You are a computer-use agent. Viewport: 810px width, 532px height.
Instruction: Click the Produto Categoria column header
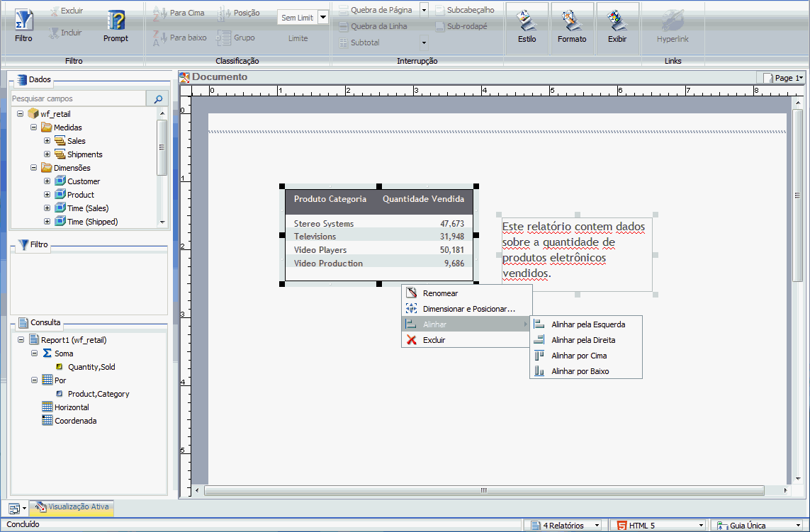click(330, 199)
